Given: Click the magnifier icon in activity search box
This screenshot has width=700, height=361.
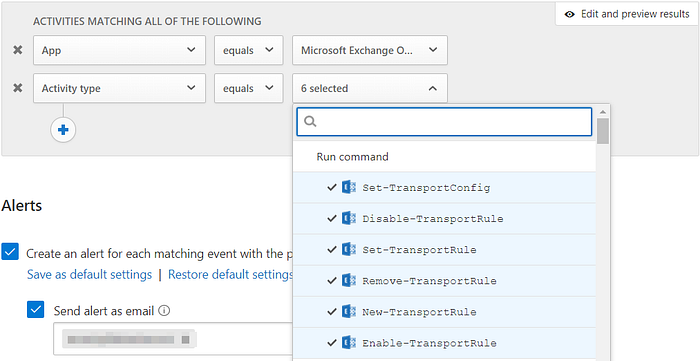Looking at the screenshot, I should [310, 121].
